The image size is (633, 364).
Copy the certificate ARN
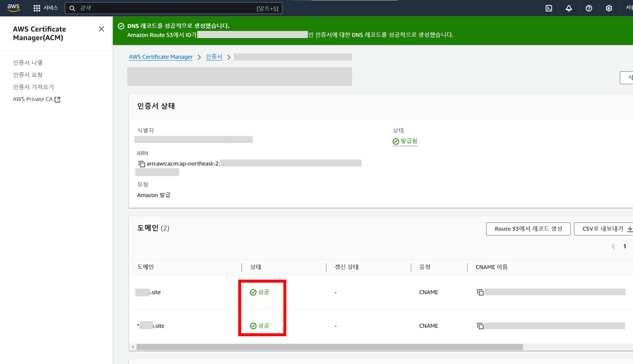point(141,164)
